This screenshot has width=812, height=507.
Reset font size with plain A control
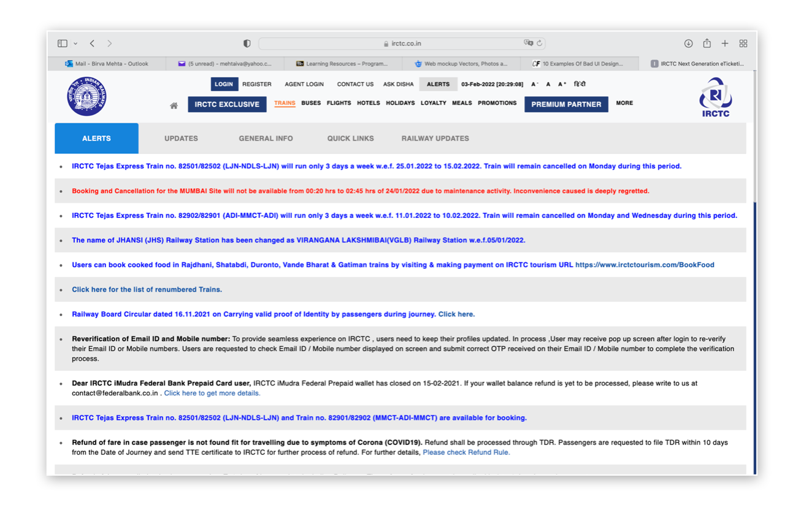(x=548, y=84)
